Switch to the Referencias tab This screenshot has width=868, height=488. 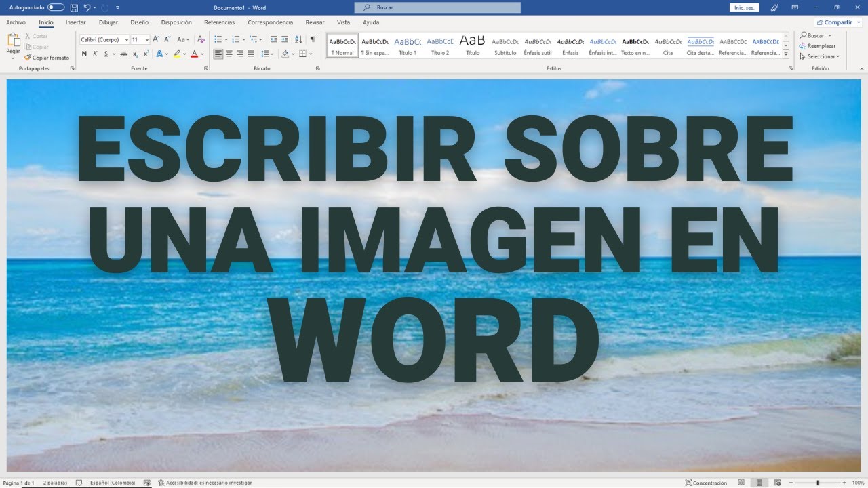click(x=219, y=22)
